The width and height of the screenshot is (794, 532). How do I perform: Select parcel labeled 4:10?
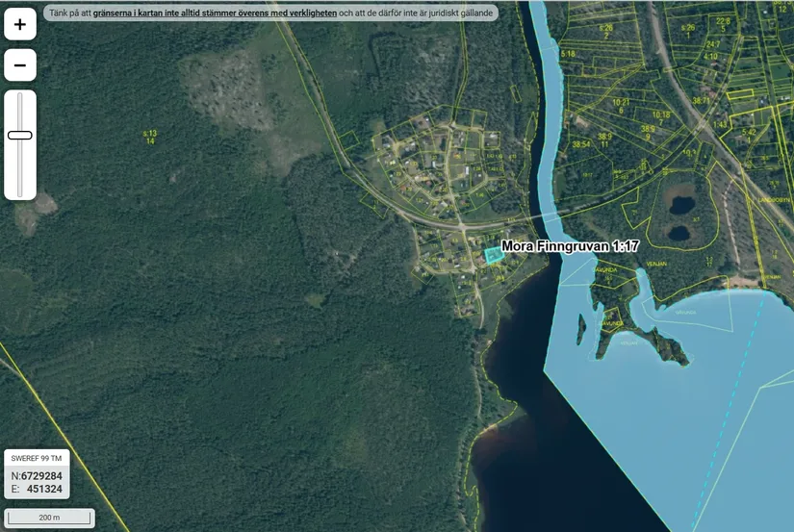click(x=710, y=56)
